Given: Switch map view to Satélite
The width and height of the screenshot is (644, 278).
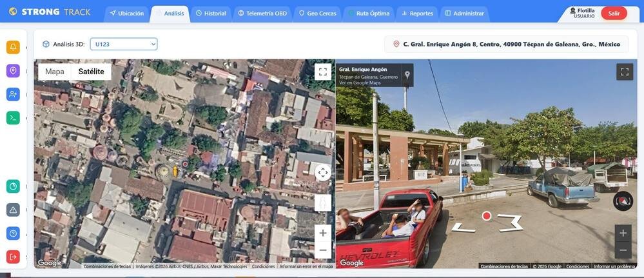Looking at the screenshot, I should (x=91, y=72).
